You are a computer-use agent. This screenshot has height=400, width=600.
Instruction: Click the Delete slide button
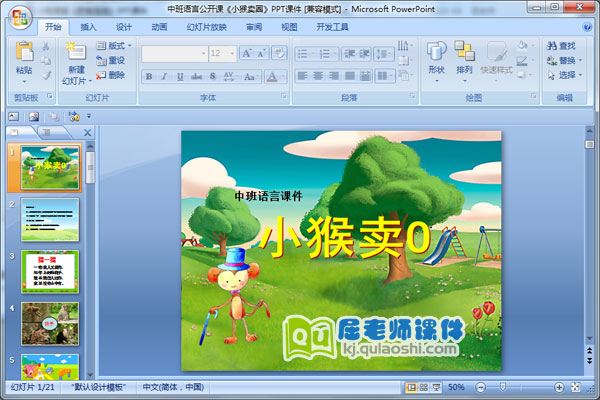110,75
